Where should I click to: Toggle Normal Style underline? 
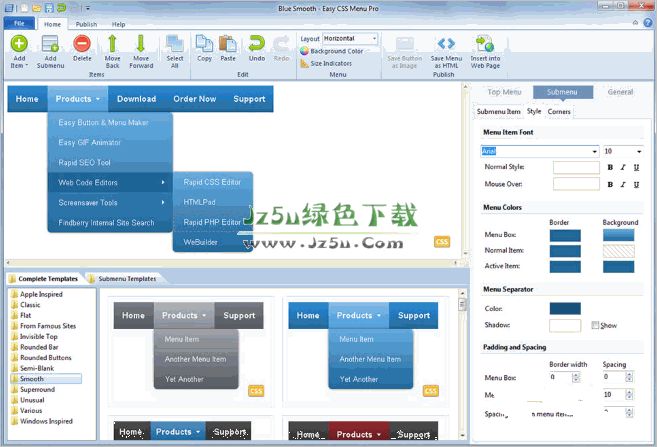click(x=636, y=167)
